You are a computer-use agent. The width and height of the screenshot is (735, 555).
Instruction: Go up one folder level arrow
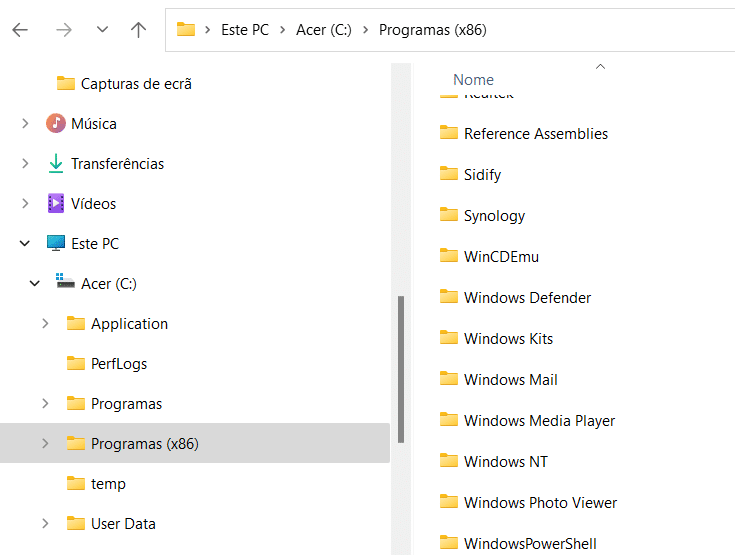coord(138,30)
